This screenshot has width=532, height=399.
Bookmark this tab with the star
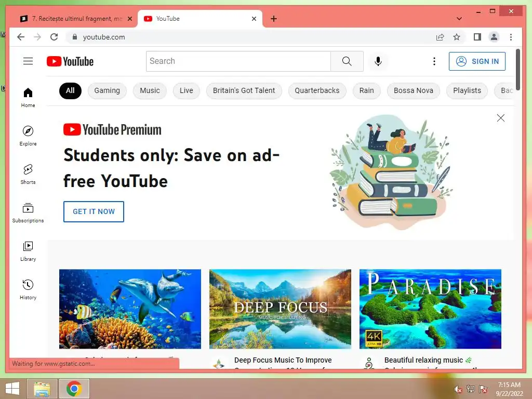[x=457, y=37]
